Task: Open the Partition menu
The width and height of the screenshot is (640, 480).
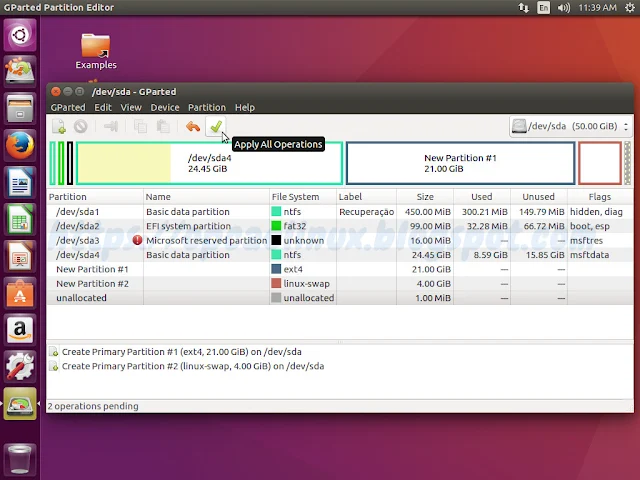Action: pos(207,107)
